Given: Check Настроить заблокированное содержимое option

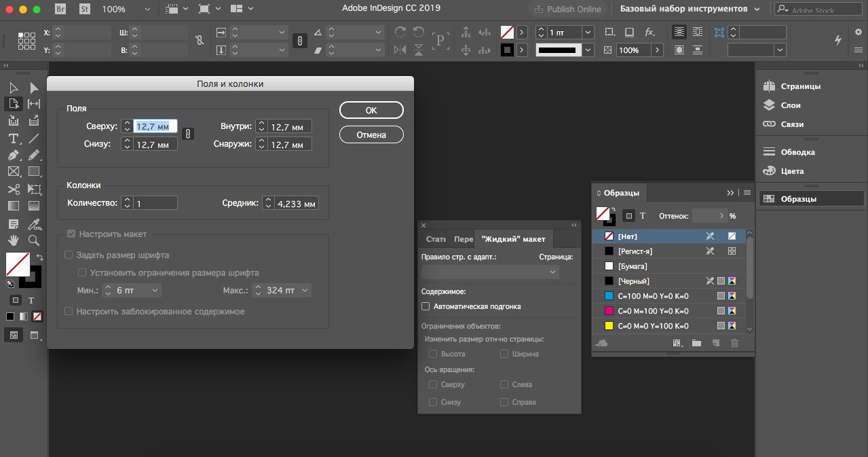Looking at the screenshot, I should (x=69, y=312).
